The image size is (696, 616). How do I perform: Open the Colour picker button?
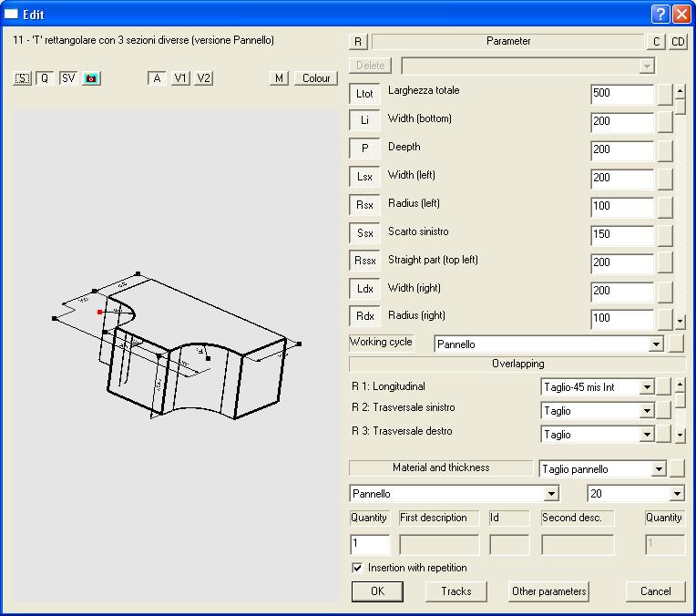[316, 78]
